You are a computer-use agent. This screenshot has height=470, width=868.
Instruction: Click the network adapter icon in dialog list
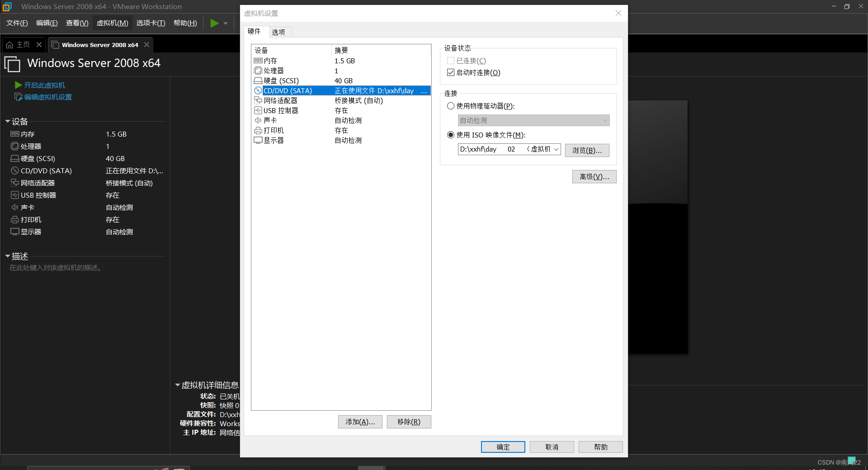[258, 100]
